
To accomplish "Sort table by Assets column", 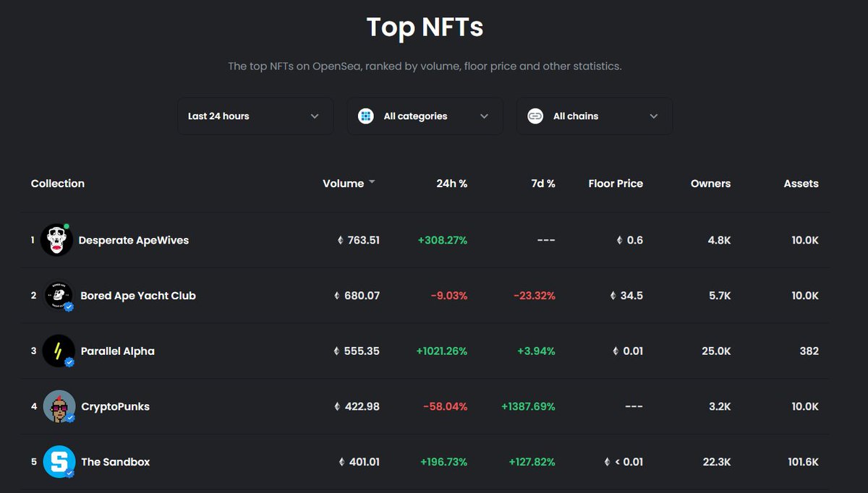I will tap(801, 184).
